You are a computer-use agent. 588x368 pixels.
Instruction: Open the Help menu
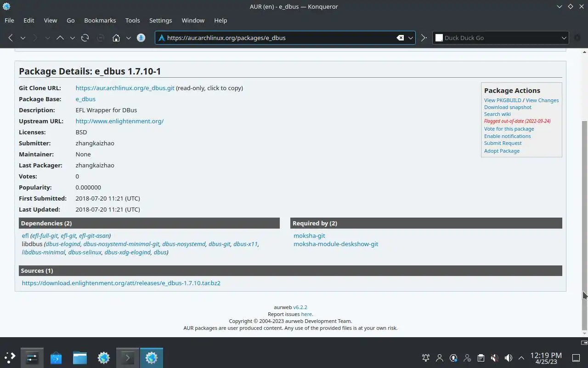point(220,20)
